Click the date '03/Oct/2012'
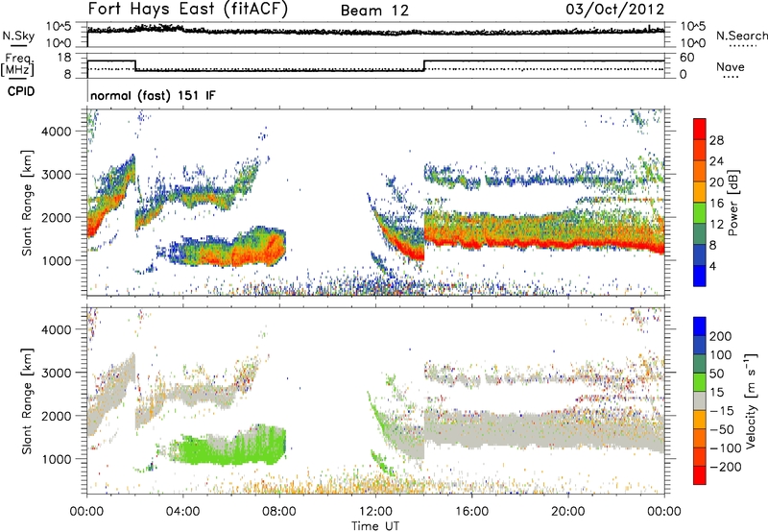Screen dimensions: 768x532 click(615, 10)
